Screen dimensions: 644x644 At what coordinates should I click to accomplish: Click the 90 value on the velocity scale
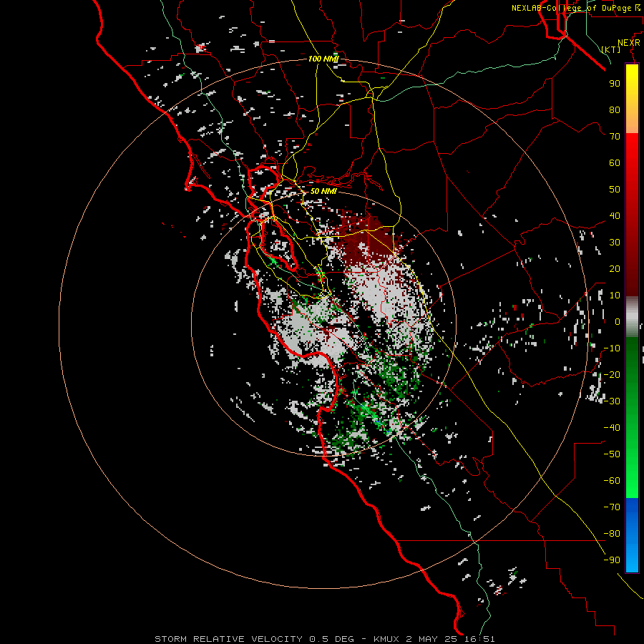click(x=615, y=84)
